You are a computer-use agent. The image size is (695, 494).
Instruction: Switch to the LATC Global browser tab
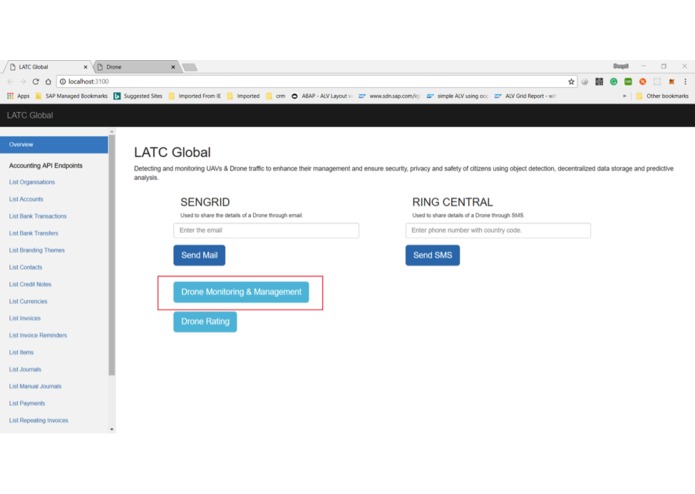click(x=47, y=67)
